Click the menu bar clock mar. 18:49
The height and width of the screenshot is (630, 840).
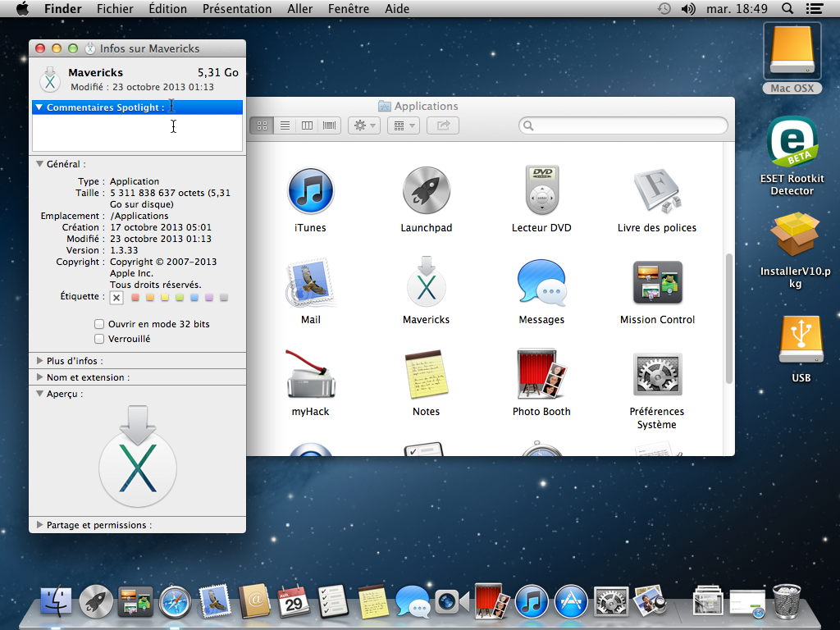[737, 8]
